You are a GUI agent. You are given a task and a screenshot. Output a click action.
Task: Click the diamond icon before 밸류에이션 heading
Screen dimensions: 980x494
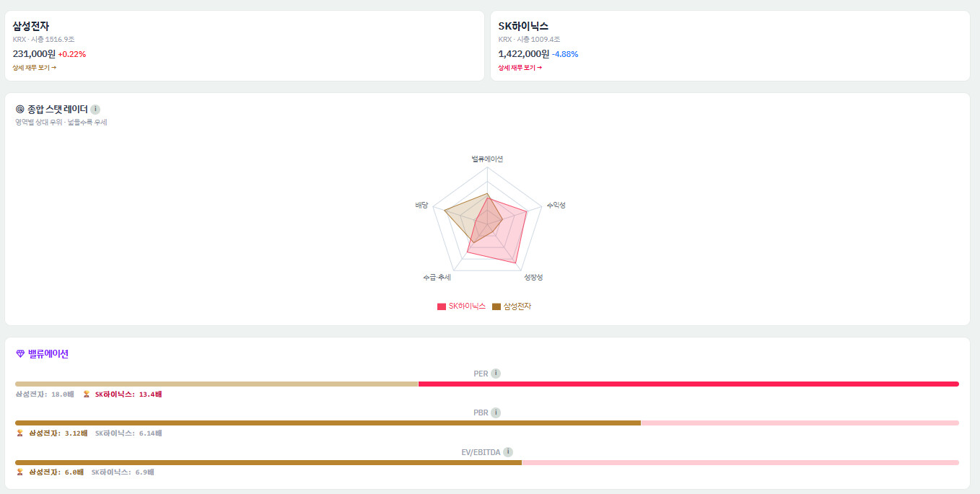click(20, 353)
